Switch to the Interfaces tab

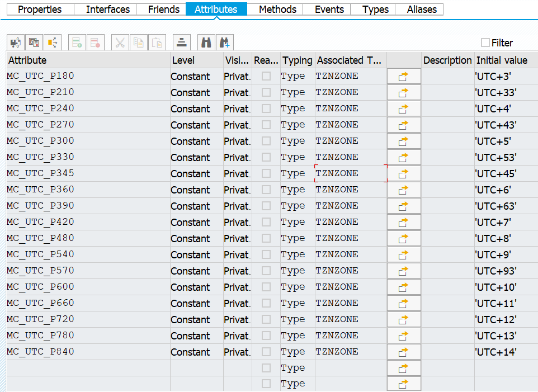click(x=108, y=10)
